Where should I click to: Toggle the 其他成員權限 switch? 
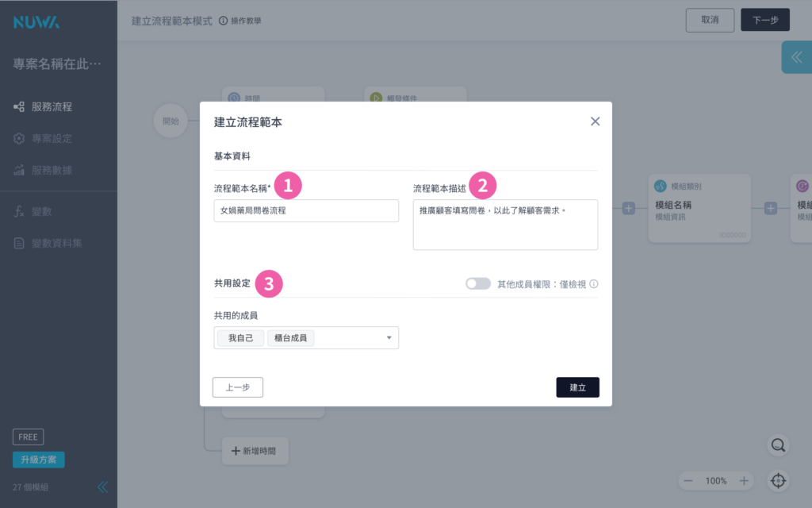(478, 284)
